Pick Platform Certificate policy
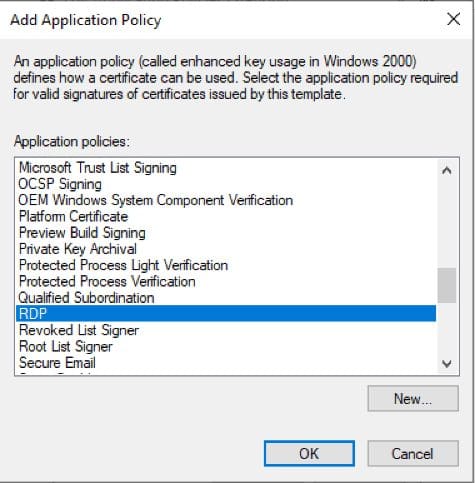 pyautogui.click(x=226, y=217)
